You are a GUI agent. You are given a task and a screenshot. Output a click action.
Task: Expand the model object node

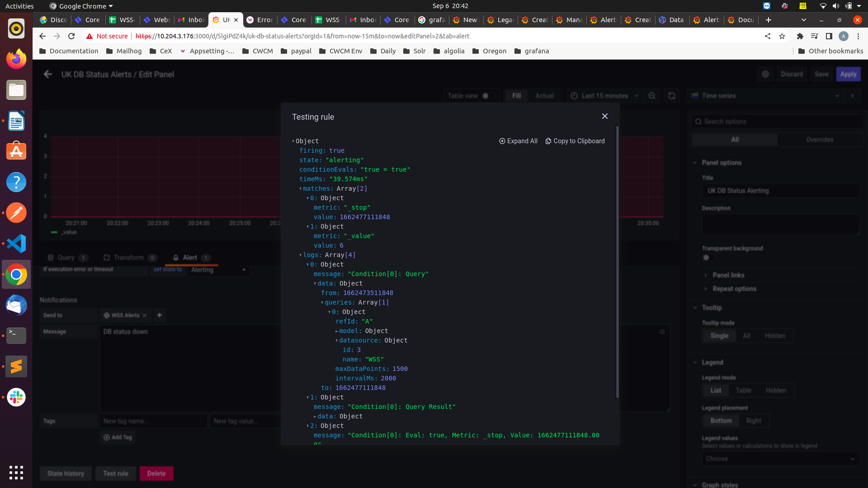coord(336,331)
